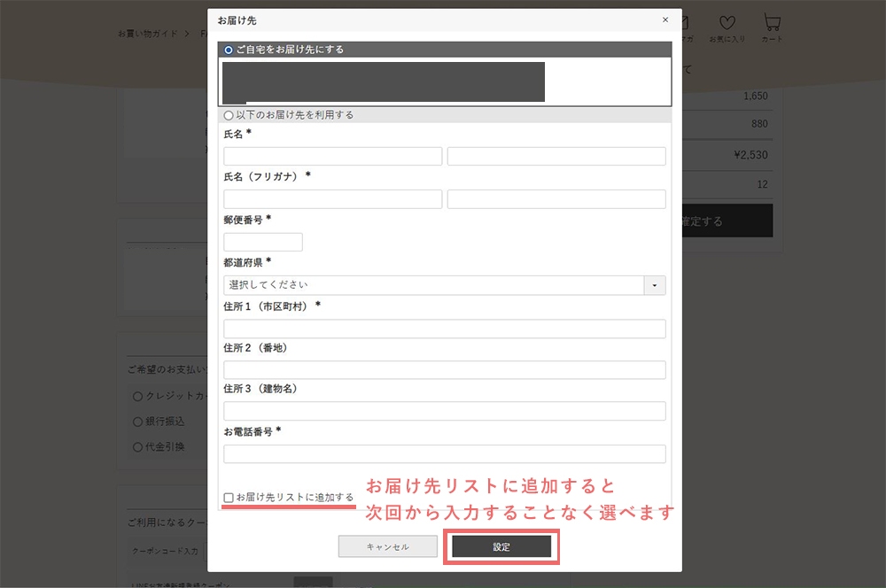
Task: Open the カート cart icon
Action: (772, 27)
